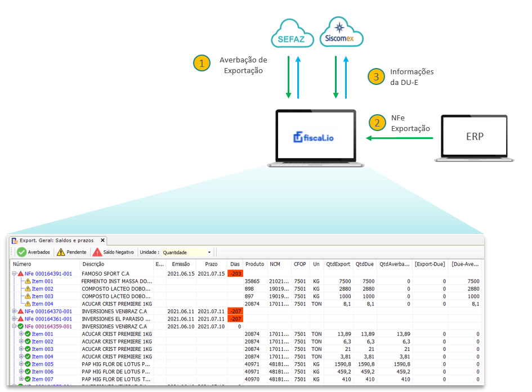The image size is (532, 392).
Task: Sort by the Produto column header
Action: coord(255,264)
